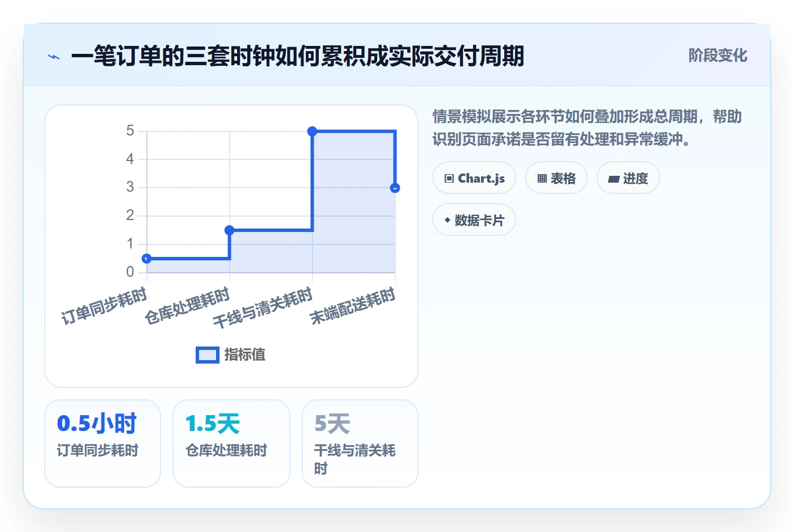Viewport: 794px width, 532px height.
Task: Click the 订单同步耗时 axis label
Action: click(104, 306)
